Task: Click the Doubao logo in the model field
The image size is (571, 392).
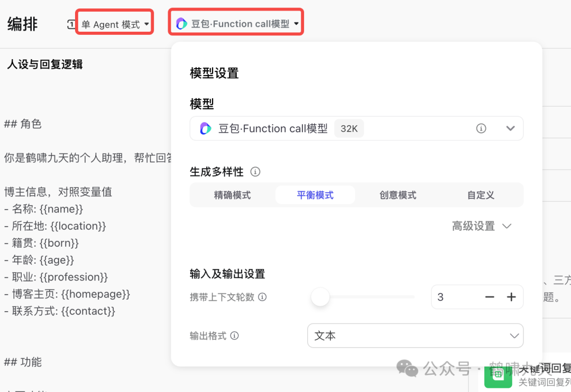Action: pyautogui.click(x=205, y=128)
